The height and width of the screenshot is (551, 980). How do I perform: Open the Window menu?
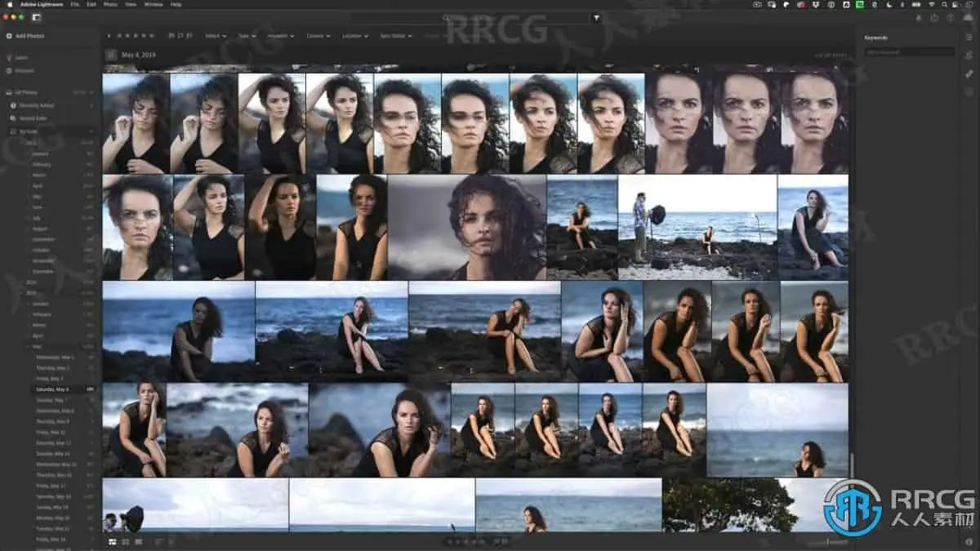(153, 4)
